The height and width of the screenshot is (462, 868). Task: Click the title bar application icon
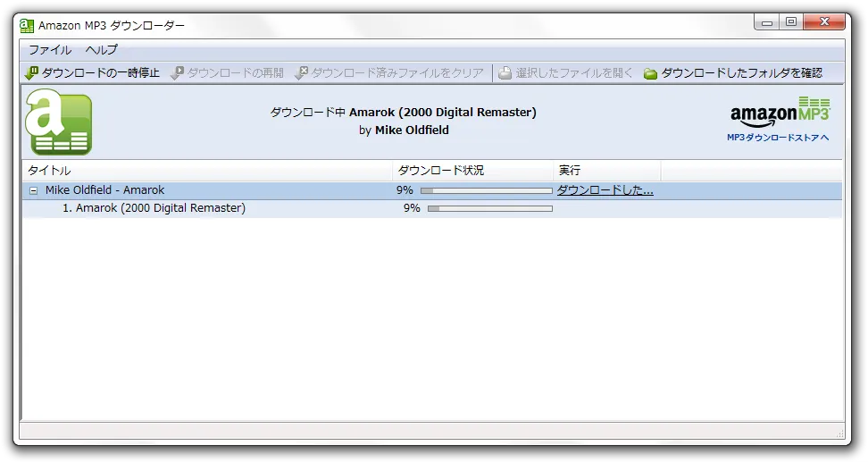click(x=26, y=26)
